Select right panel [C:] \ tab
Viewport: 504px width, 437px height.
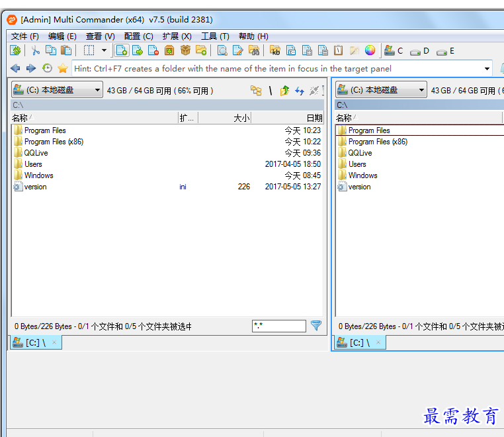click(x=360, y=343)
